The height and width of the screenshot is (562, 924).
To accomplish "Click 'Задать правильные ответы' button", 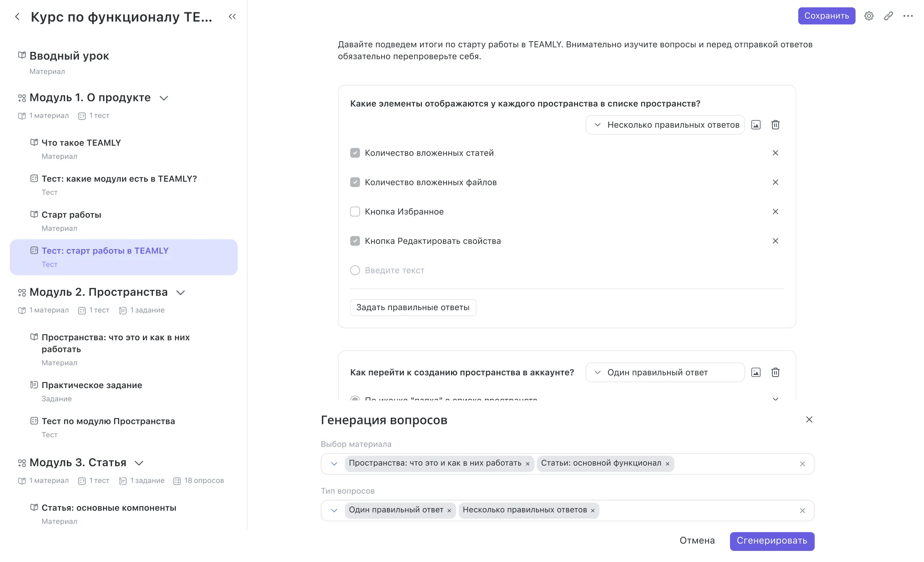I will [x=413, y=308].
